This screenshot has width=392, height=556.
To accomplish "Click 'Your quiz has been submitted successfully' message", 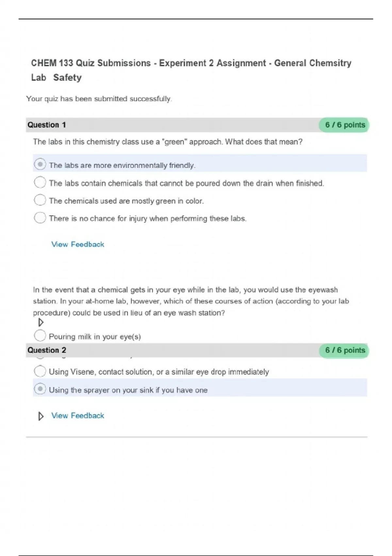I will 99,99.
